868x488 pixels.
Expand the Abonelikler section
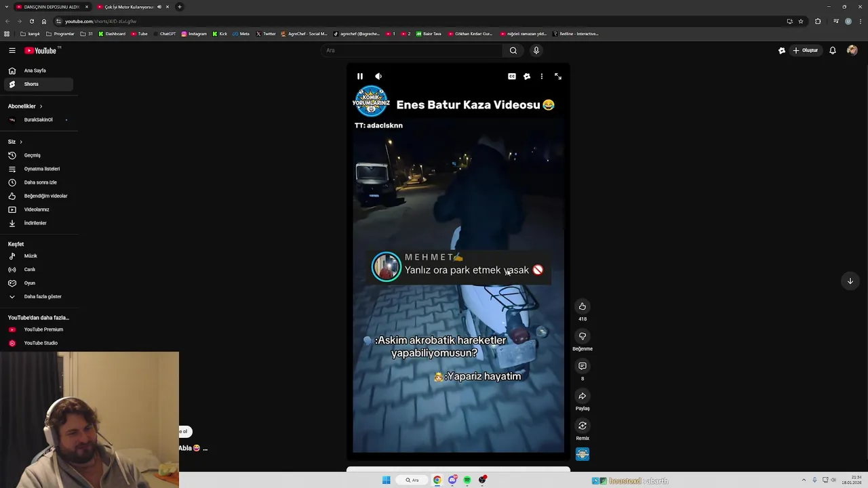[26, 106]
